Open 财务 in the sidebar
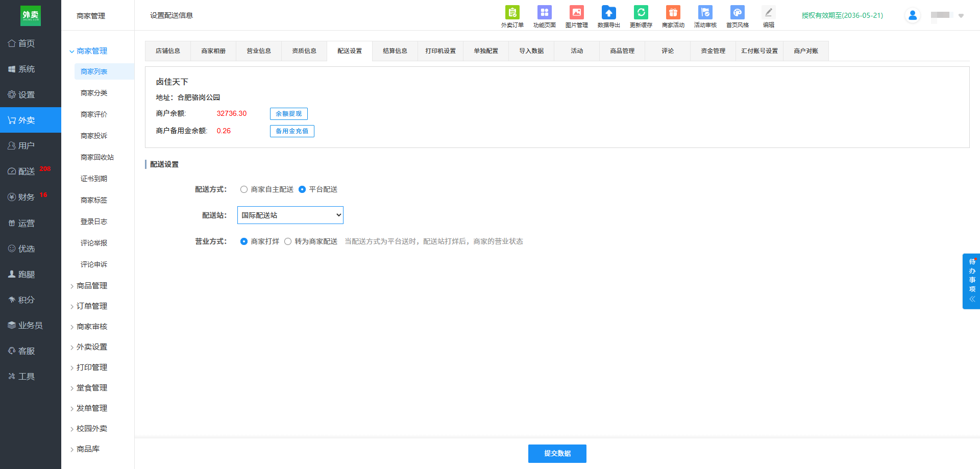This screenshot has width=980, height=469. [x=31, y=197]
